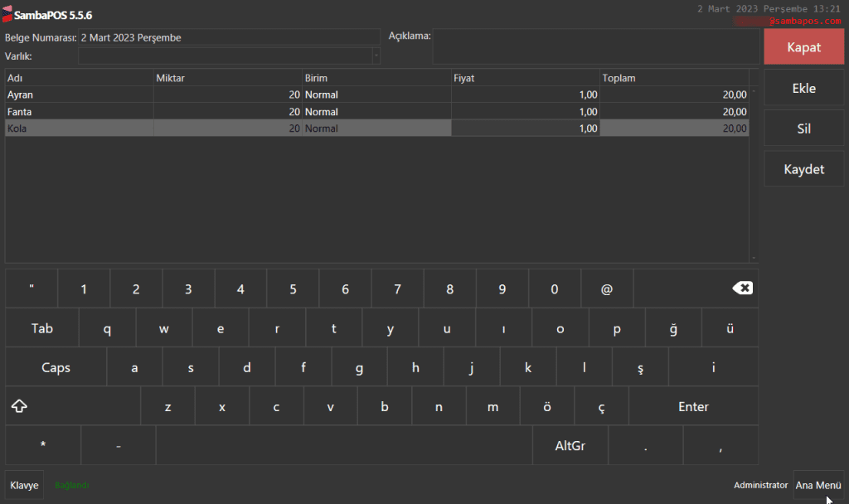Image resolution: width=849 pixels, height=504 pixels.
Task: Save the document with Kaydet
Action: point(803,170)
